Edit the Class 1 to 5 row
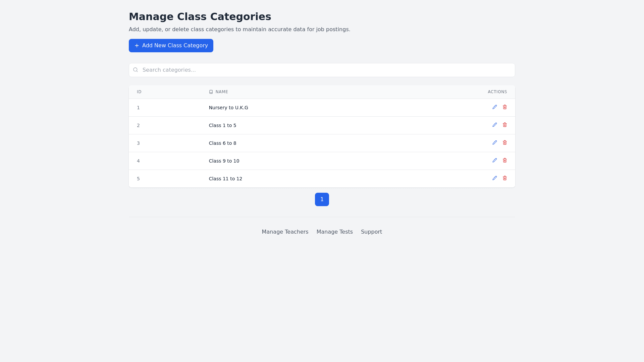The image size is (644, 362). (x=494, y=125)
